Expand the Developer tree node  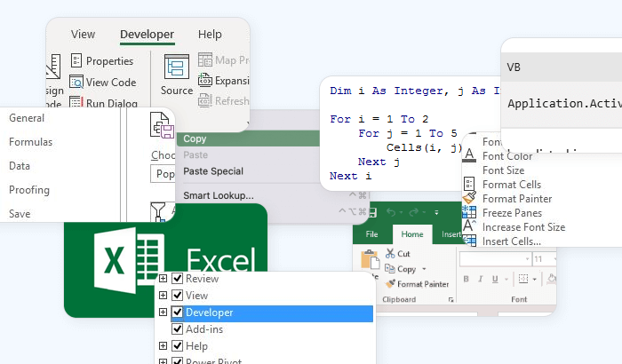click(x=163, y=313)
